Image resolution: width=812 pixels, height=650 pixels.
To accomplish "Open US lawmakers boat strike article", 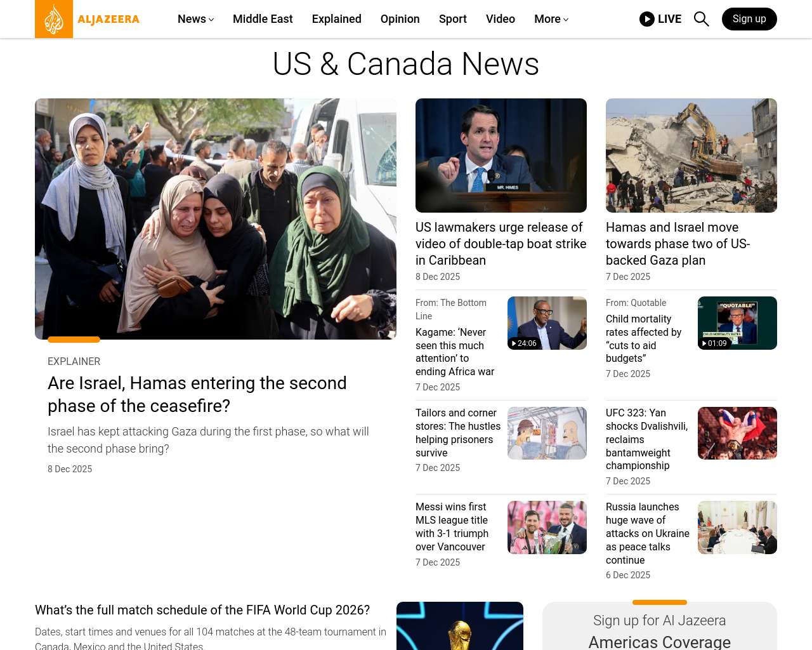I will [x=501, y=244].
